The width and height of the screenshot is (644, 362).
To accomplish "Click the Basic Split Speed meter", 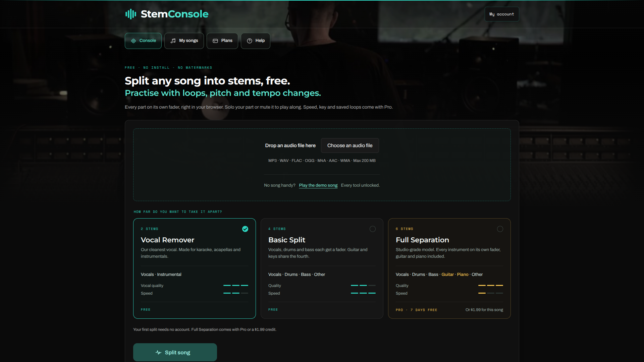I will (x=363, y=293).
